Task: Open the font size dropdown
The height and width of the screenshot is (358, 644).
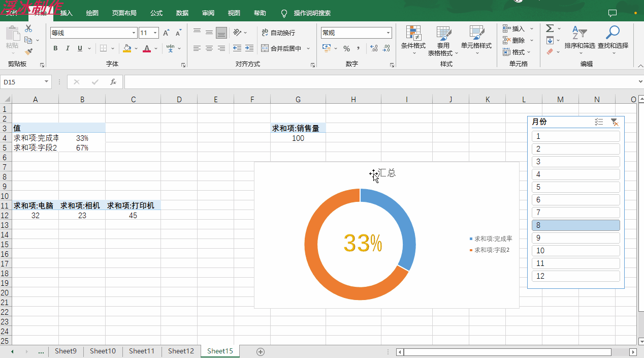Action: pyautogui.click(x=155, y=33)
